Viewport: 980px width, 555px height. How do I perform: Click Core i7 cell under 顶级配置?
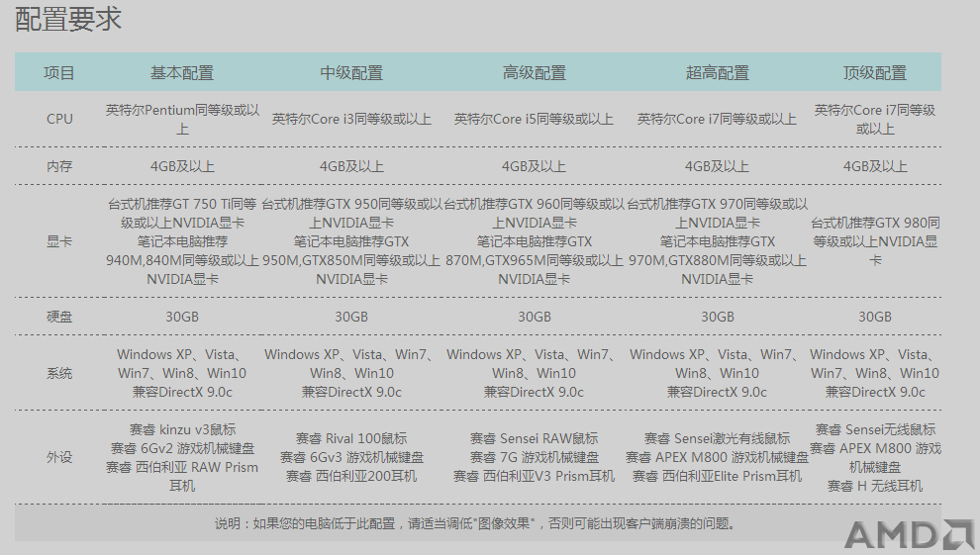[874, 120]
